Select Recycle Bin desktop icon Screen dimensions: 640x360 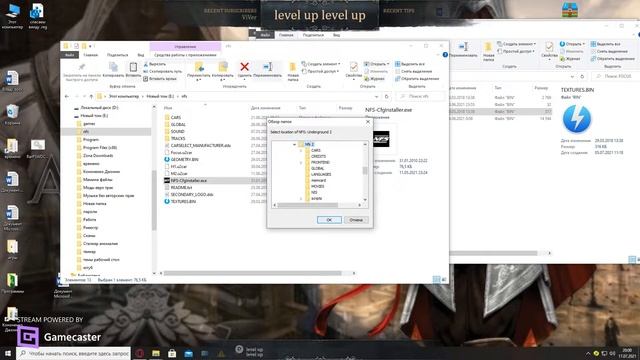pos(12,114)
